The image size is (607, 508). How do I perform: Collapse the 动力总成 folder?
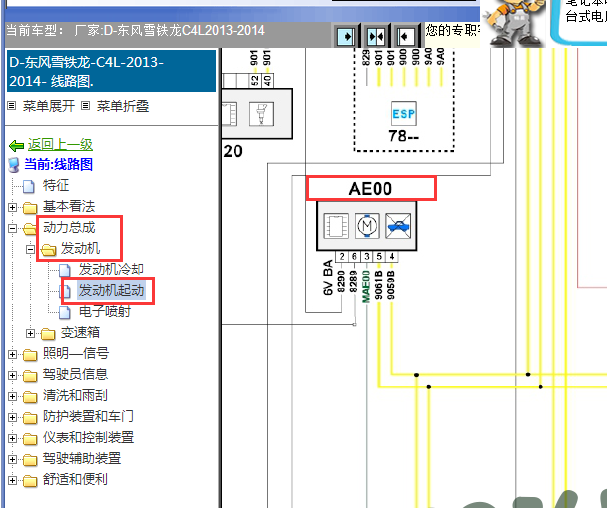click(12, 228)
